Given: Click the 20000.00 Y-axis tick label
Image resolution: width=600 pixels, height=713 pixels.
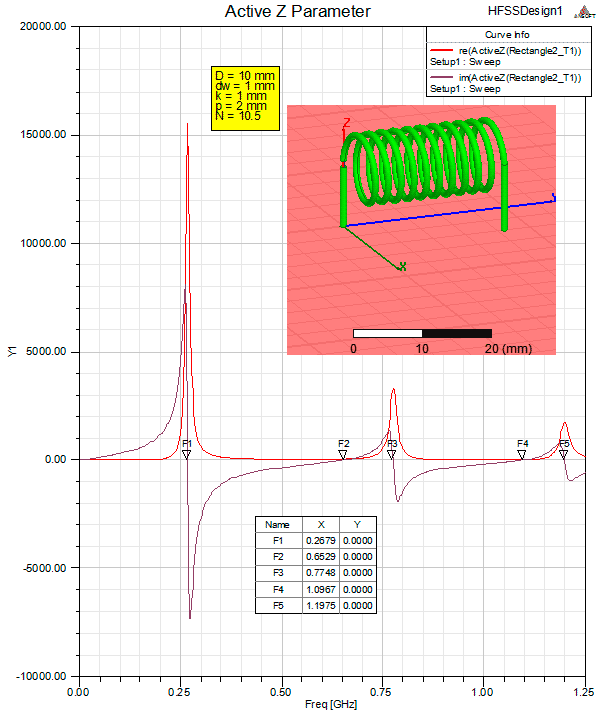Looking at the screenshot, I should (43, 26).
